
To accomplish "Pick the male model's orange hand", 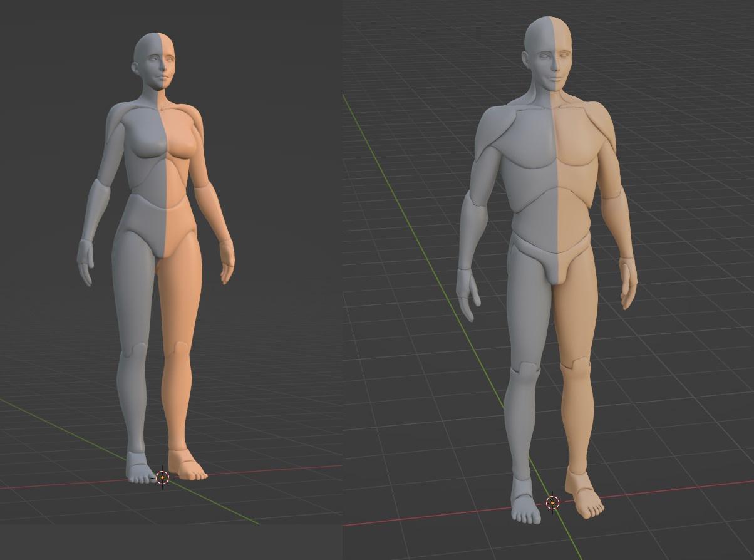I will 627,282.
